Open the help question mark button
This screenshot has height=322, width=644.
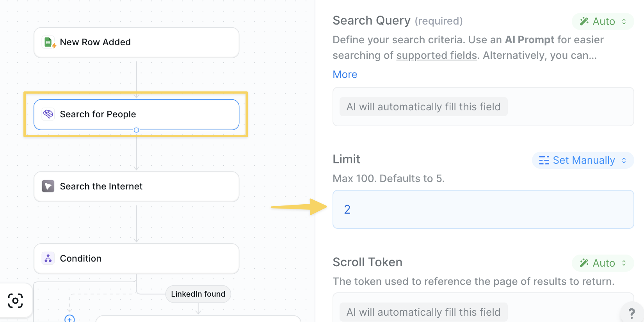click(x=632, y=313)
